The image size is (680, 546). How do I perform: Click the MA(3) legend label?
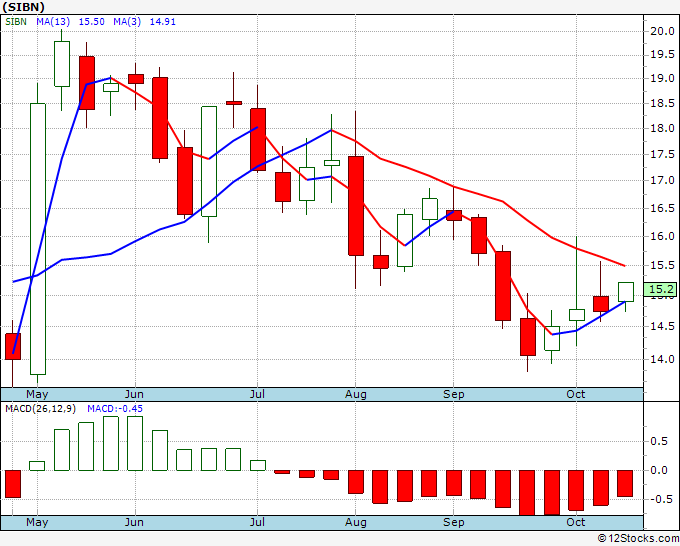(127, 22)
